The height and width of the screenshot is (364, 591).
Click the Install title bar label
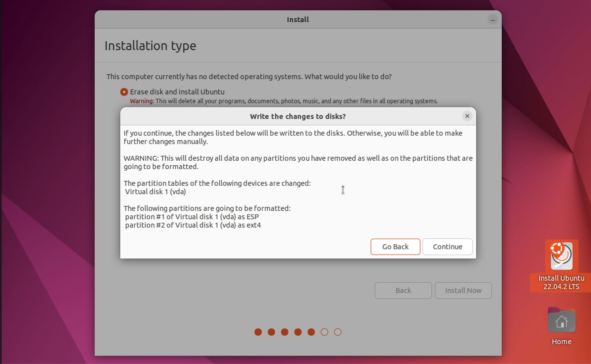297,19
